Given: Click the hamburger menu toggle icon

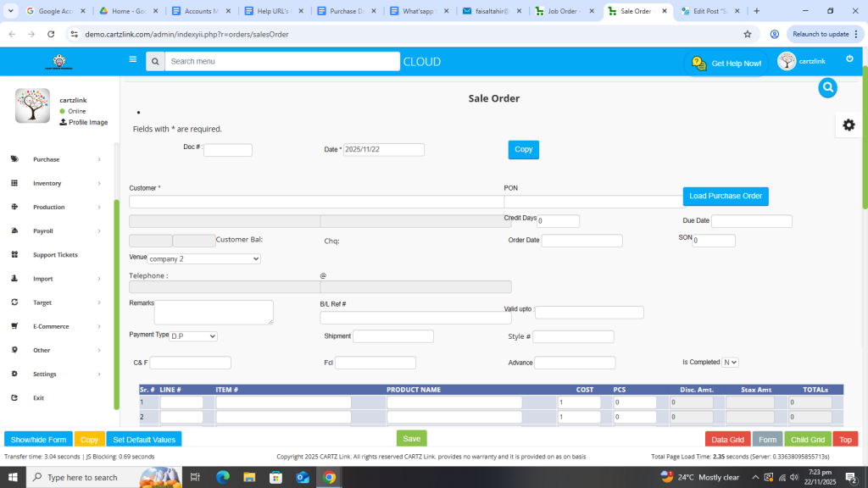Looking at the screenshot, I should click(132, 60).
